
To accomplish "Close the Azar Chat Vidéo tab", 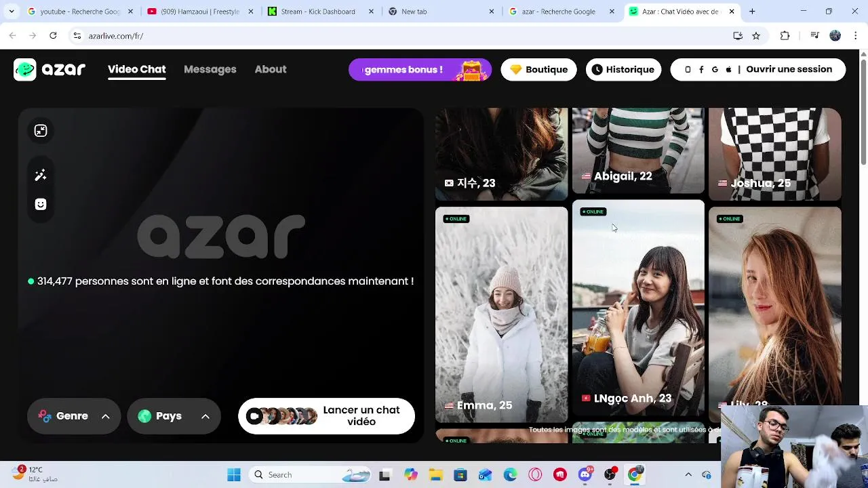I will pyautogui.click(x=732, y=12).
